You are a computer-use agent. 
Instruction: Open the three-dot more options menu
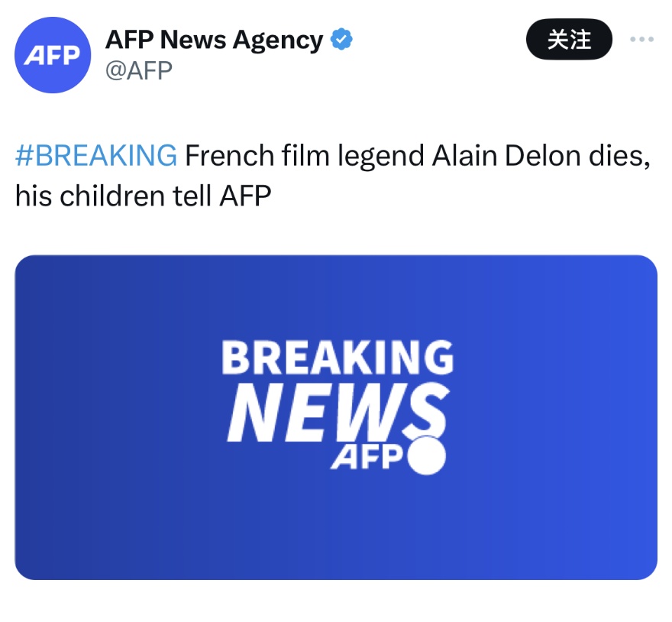(x=641, y=39)
